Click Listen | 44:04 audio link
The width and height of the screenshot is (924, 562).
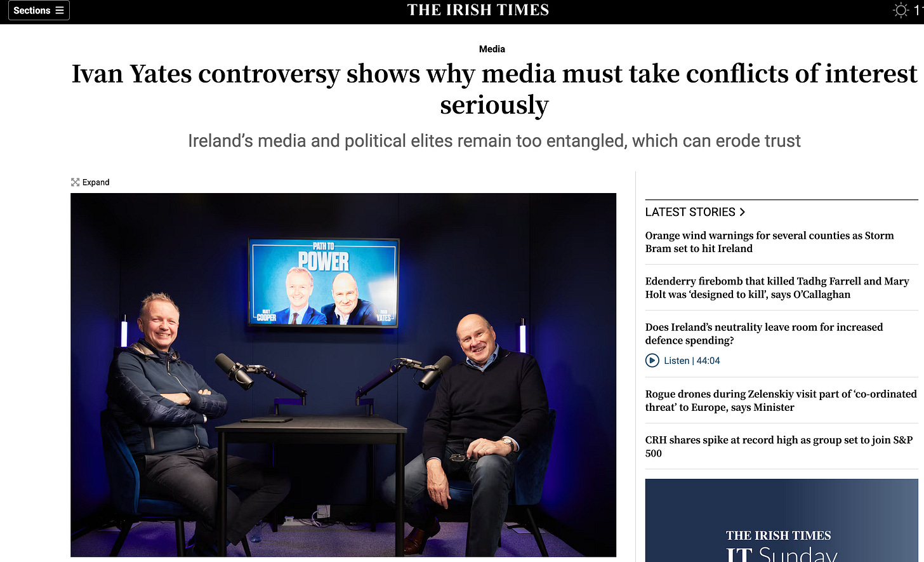point(692,361)
